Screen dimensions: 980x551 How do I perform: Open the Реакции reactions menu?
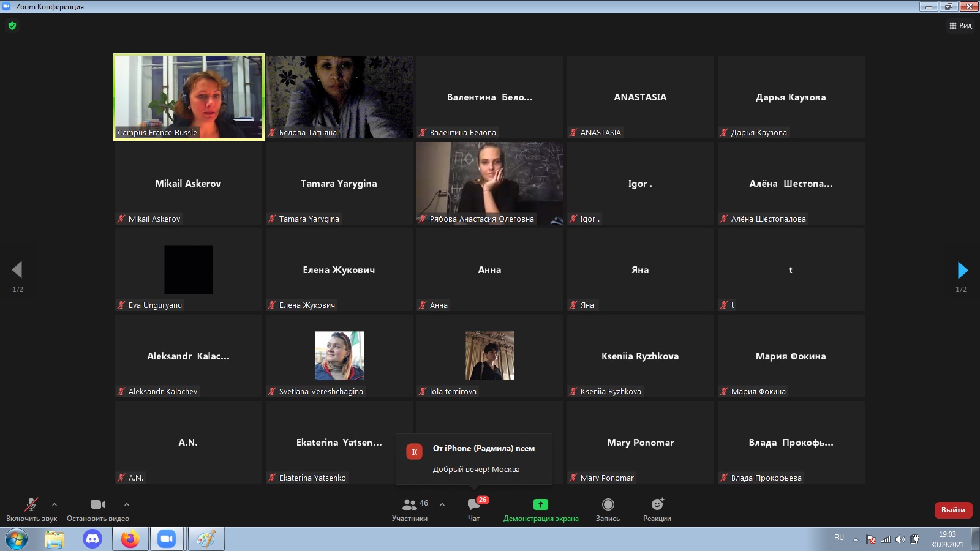(657, 509)
